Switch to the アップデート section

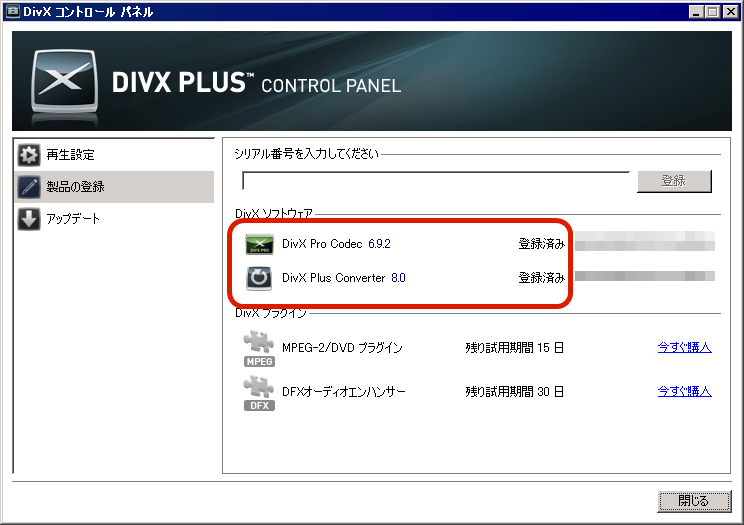pyautogui.click(x=114, y=219)
